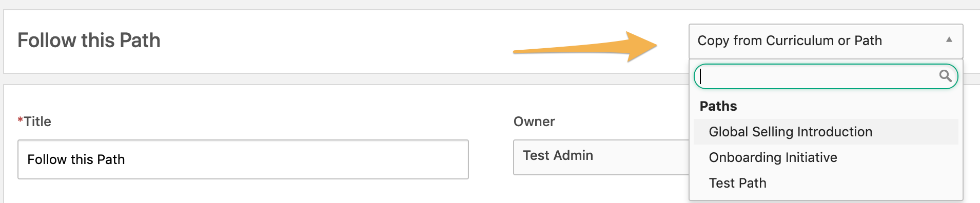
Task: Open the Copy from Curriculum or Path dropdown
Action: (826, 41)
